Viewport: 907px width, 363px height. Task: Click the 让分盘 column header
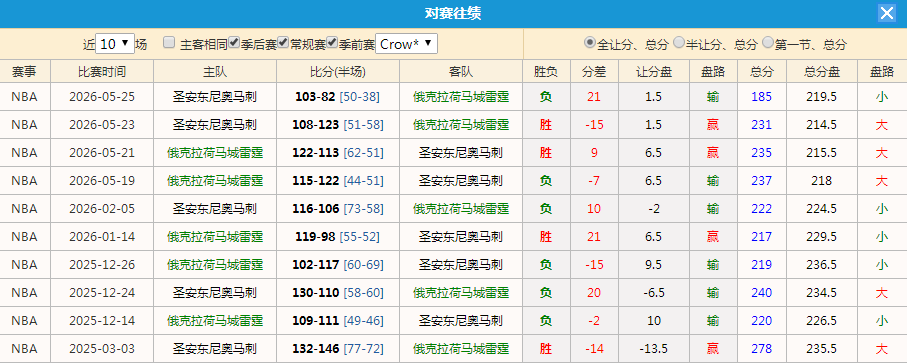coord(654,72)
